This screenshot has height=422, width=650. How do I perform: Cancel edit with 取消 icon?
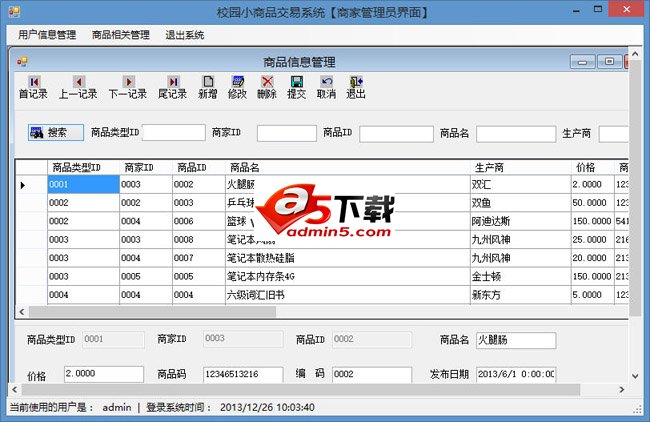326,87
